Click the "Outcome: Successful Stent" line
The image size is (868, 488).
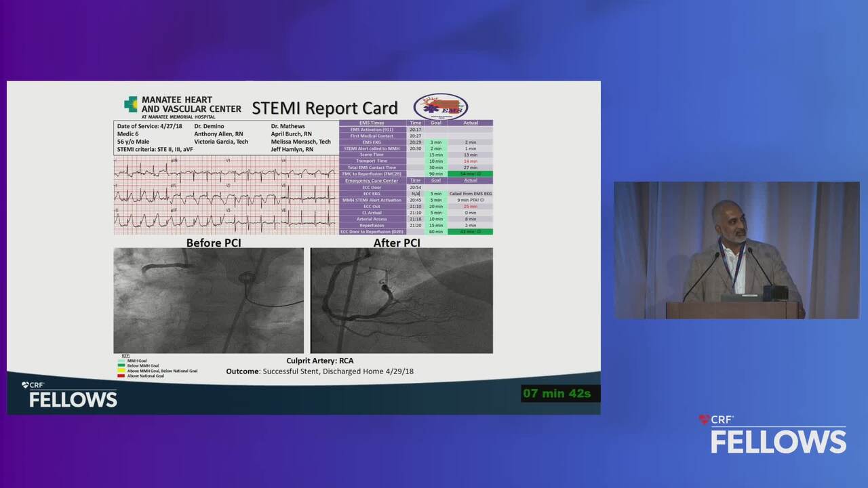point(319,371)
